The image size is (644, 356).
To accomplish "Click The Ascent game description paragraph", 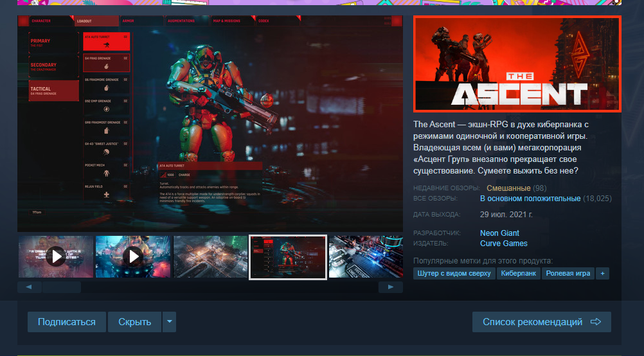I will [x=501, y=147].
